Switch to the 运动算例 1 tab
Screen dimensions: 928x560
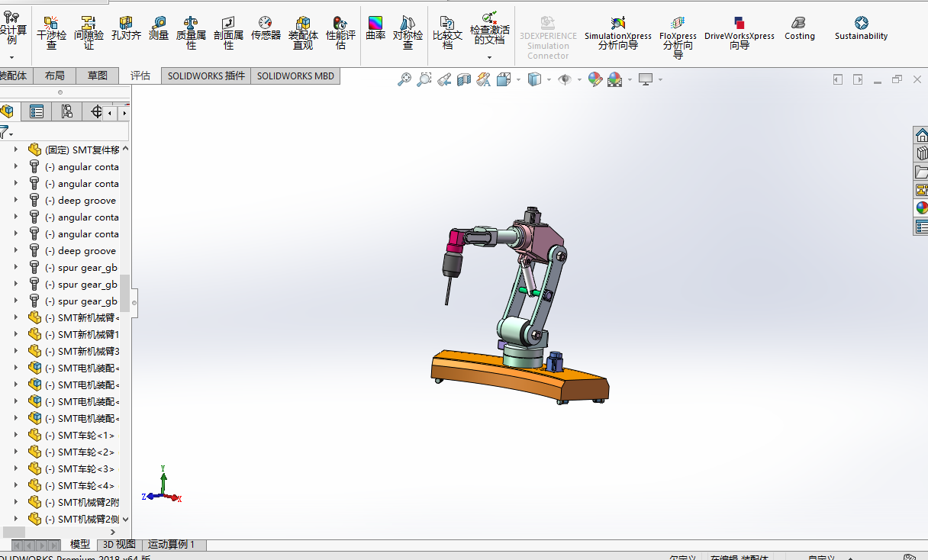[x=172, y=544]
